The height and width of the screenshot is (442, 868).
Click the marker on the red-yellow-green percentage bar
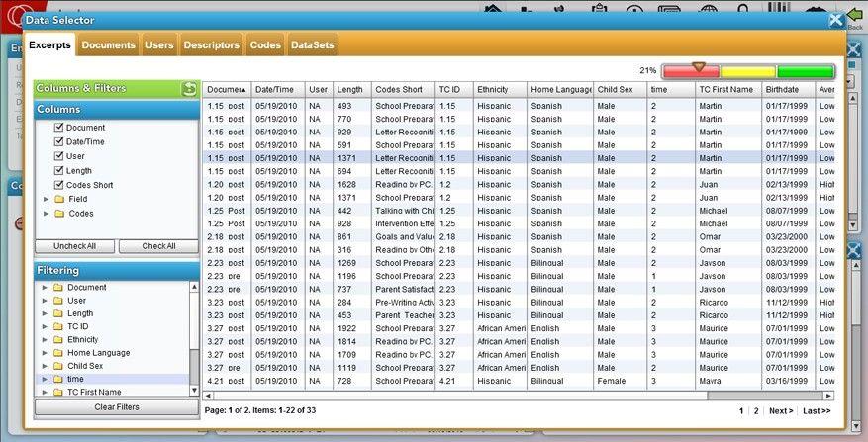699,67
